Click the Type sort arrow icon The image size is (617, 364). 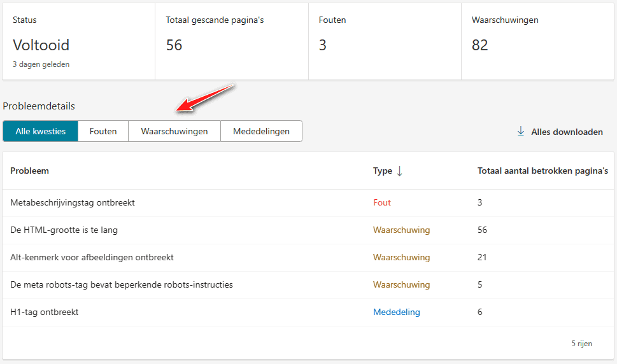399,171
